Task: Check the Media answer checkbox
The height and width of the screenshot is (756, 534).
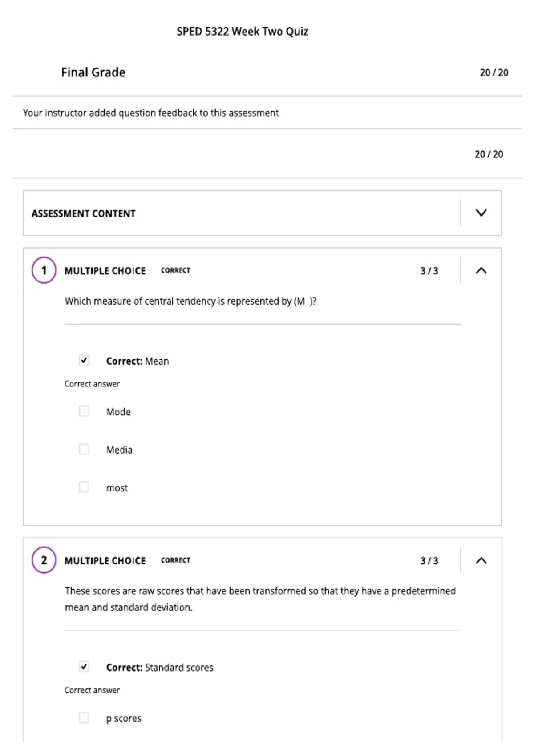Action: [x=84, y=449]
